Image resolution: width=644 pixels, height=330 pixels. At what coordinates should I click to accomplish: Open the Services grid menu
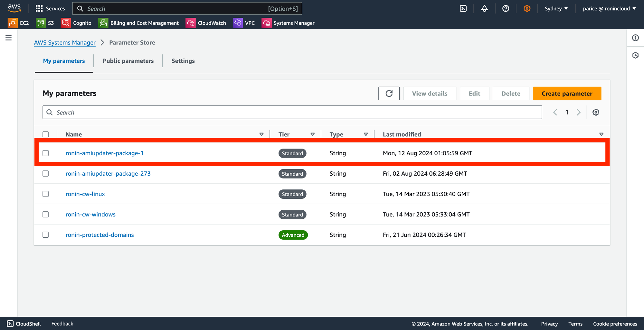(50, 9)
